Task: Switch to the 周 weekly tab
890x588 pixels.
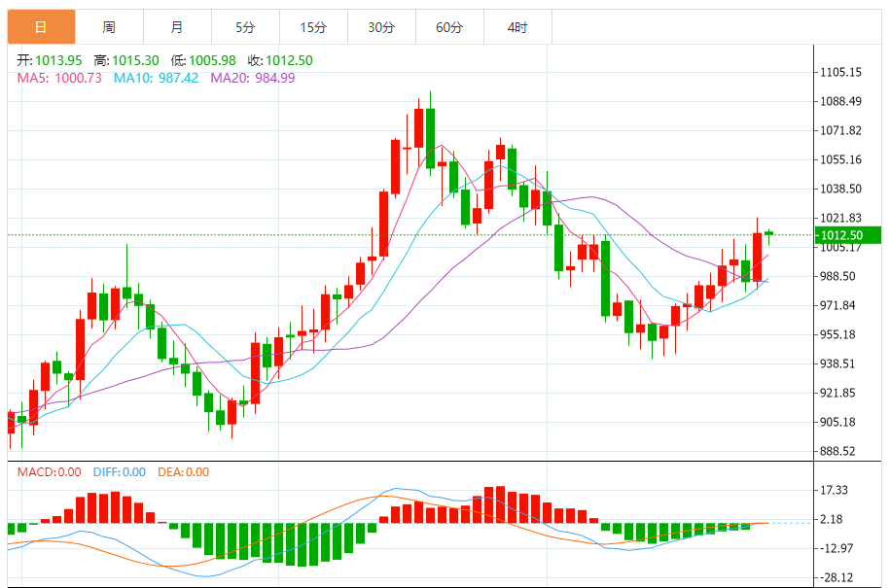Action: (x=110, y=26)
